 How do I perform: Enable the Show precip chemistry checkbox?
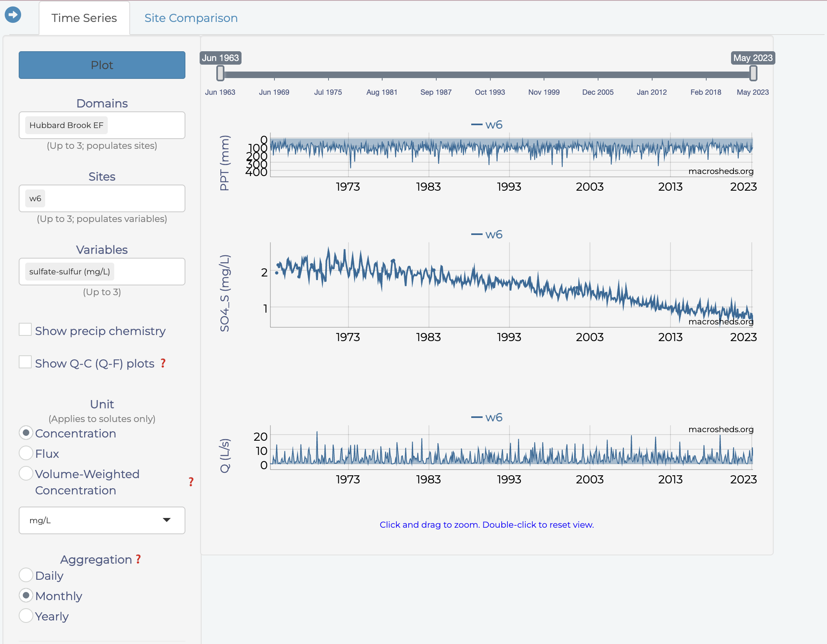point(25,329)
